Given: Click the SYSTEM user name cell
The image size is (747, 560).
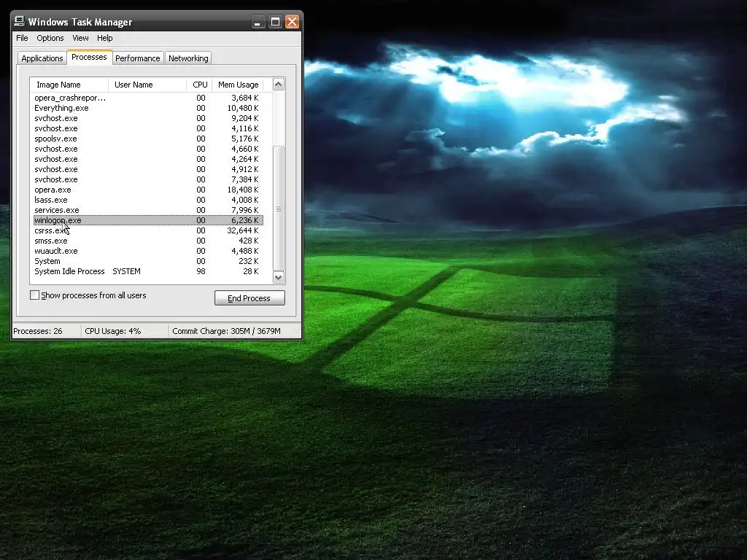Looking at the screenshot, I should tap(126, 271).
